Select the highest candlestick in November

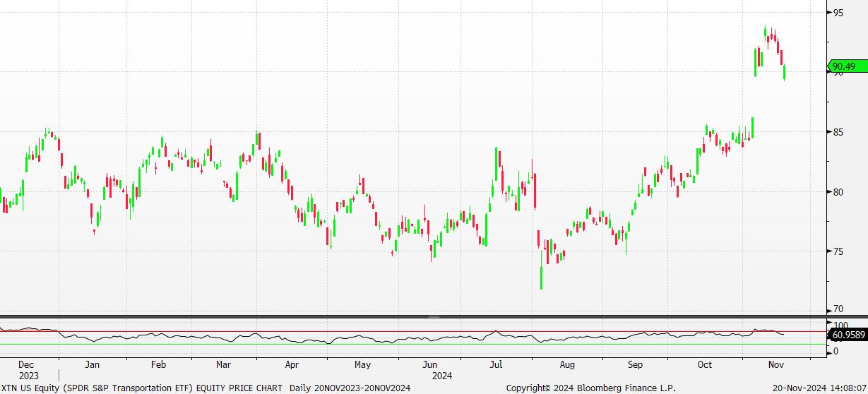766,32
